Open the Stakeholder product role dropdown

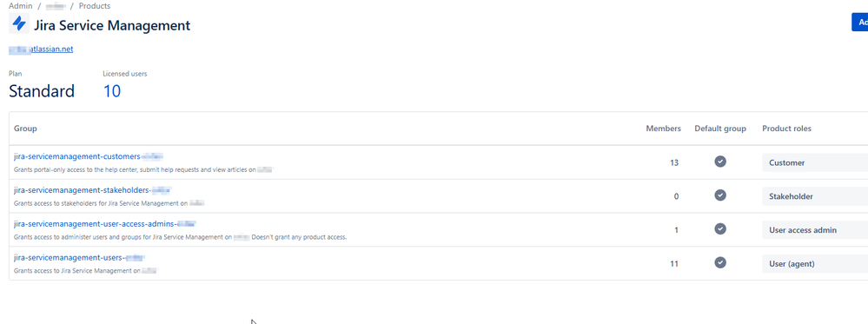[x=815, y=196]
